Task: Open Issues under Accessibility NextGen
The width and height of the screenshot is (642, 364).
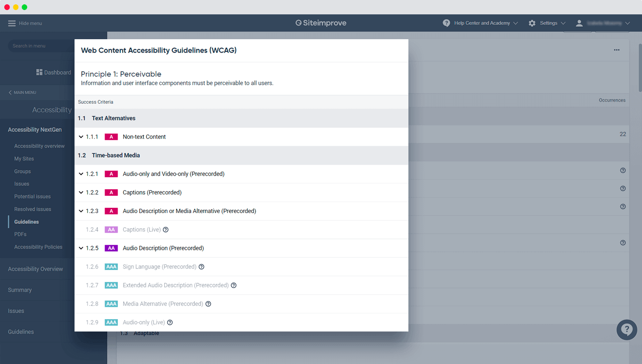Action: [21, 184]
